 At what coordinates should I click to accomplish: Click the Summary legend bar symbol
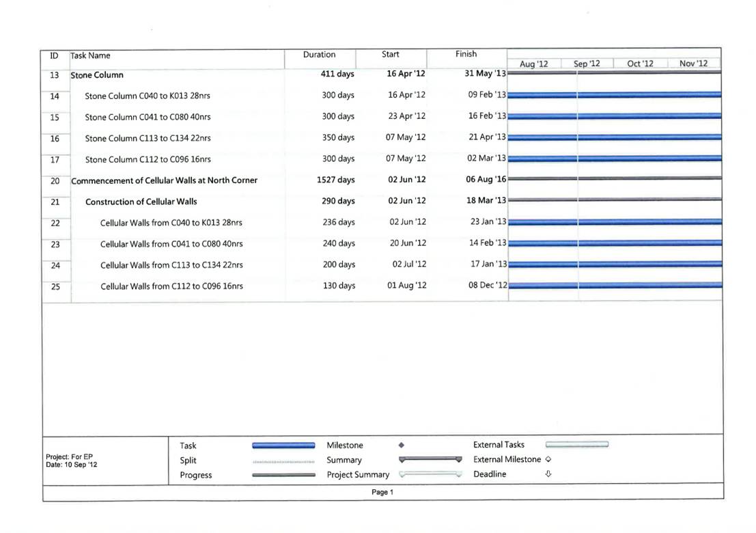point(430,459)
